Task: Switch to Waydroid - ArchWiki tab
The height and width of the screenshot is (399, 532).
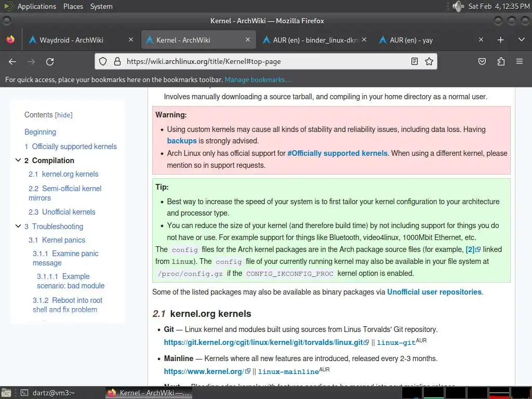Action: tap(81, 39)
